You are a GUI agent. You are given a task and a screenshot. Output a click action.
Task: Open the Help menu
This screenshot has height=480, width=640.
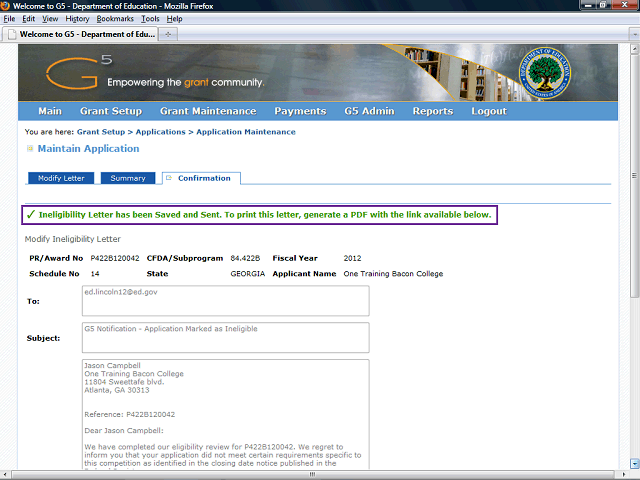tap(174, 19)
